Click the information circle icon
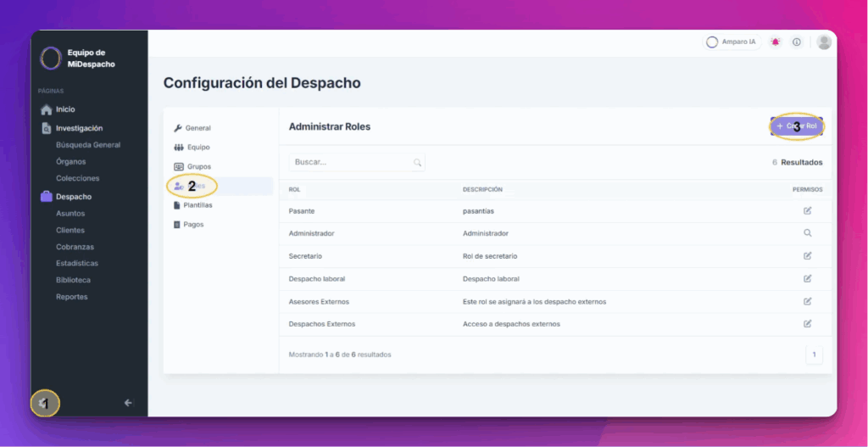 pos(797,42)
